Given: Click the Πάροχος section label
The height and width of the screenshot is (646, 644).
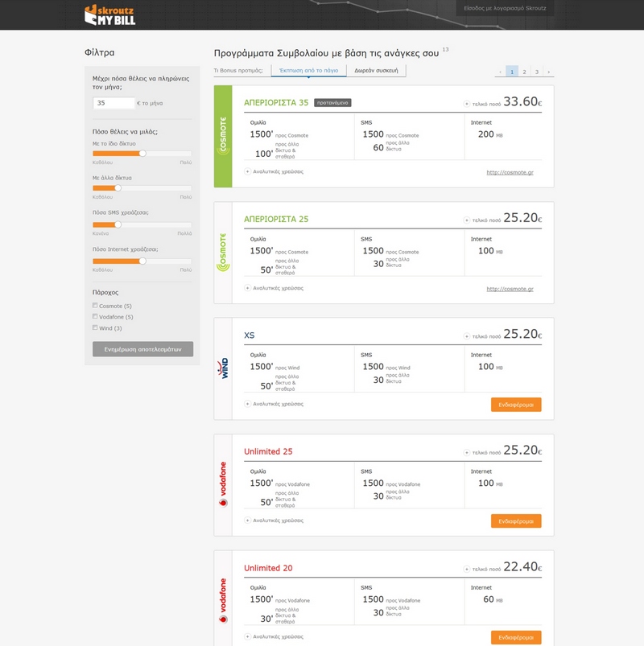Looking at the screenshot, I should [105, 292].
